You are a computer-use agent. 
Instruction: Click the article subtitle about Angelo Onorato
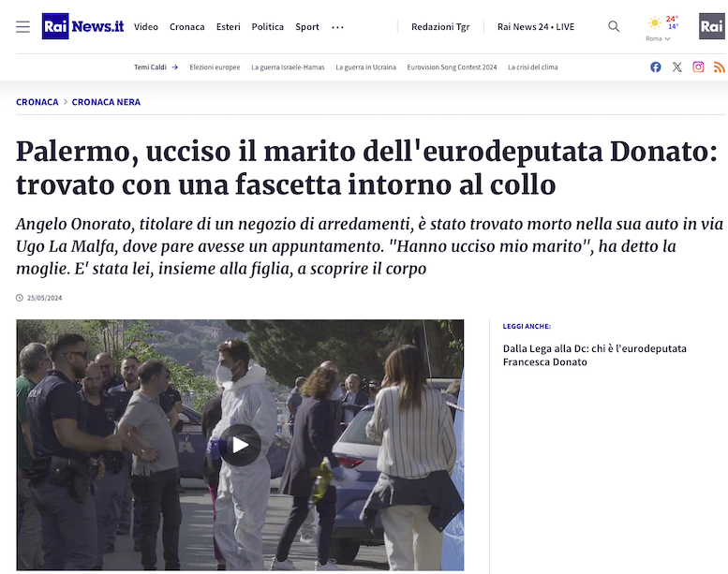(x=369, y=246)
